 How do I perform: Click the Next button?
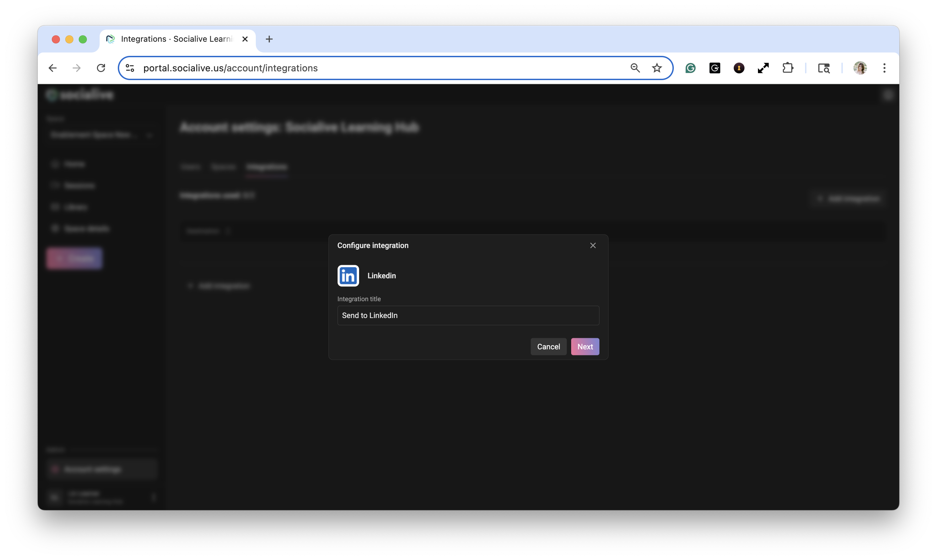(585, 346)
